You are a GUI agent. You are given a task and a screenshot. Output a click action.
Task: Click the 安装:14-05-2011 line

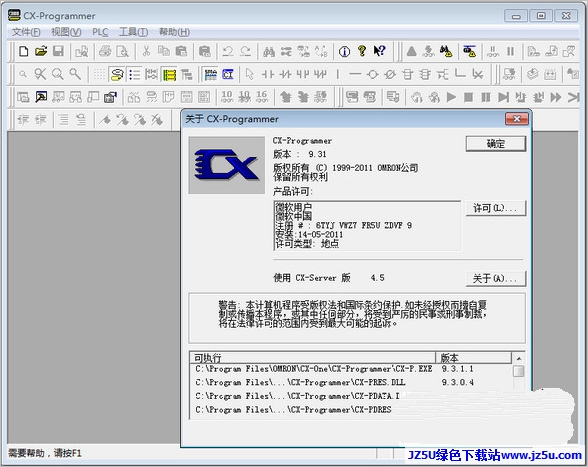point(309,235)
